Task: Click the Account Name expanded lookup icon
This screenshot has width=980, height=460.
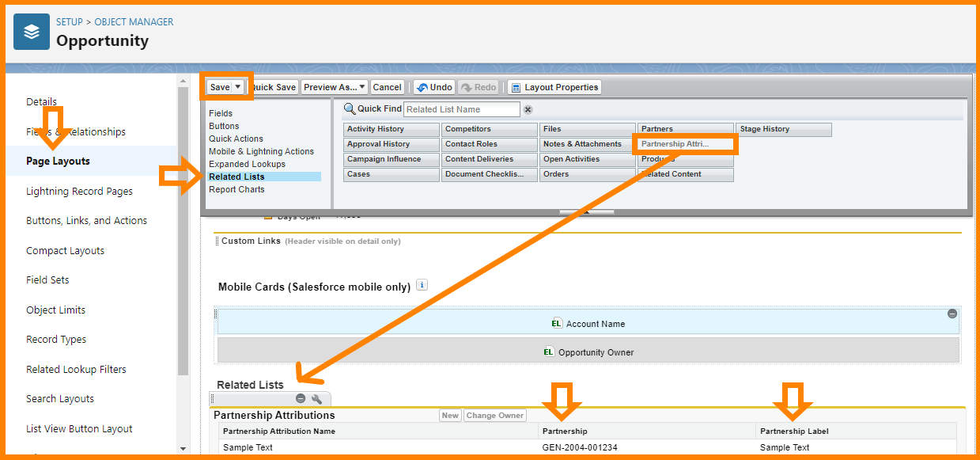Action: pyautogui.click(x=557, y=323)
